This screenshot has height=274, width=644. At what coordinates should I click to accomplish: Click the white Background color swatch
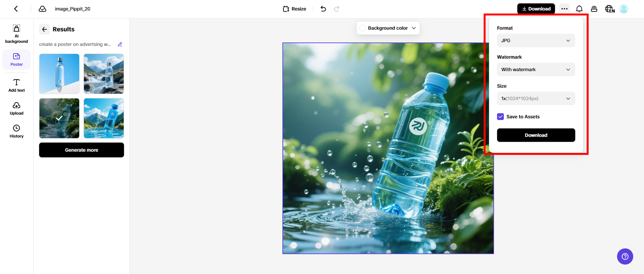(363, 28)
